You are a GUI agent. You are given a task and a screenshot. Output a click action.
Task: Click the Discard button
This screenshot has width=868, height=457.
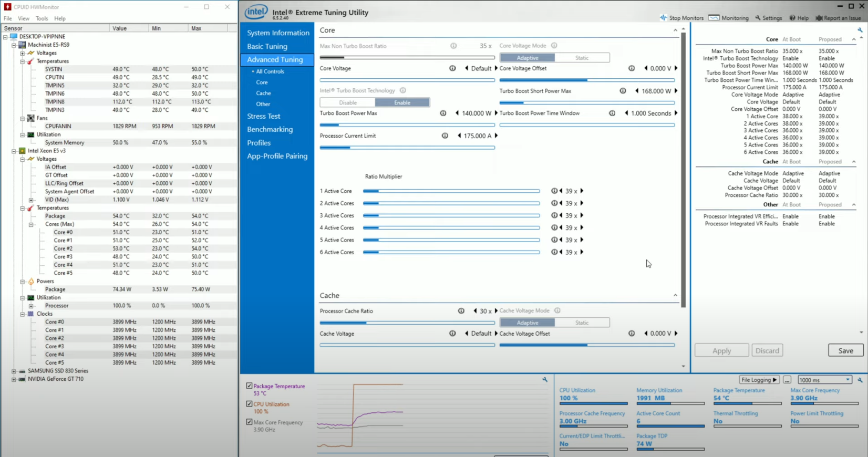point(767,350)
